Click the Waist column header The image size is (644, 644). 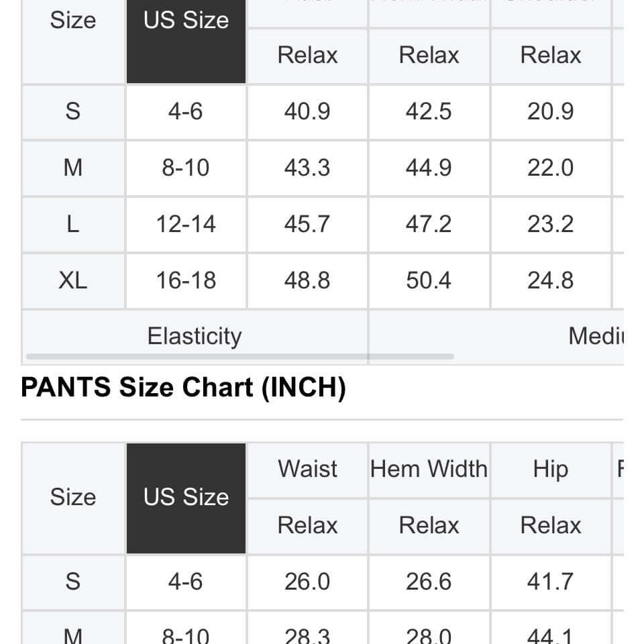point(307,469)
